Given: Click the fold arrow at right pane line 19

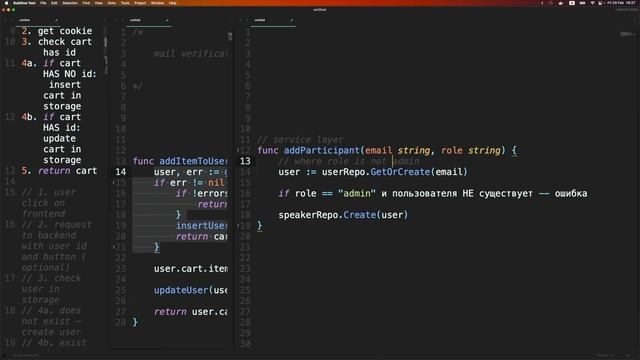Looking at the screenshot, I should point(238,225).
